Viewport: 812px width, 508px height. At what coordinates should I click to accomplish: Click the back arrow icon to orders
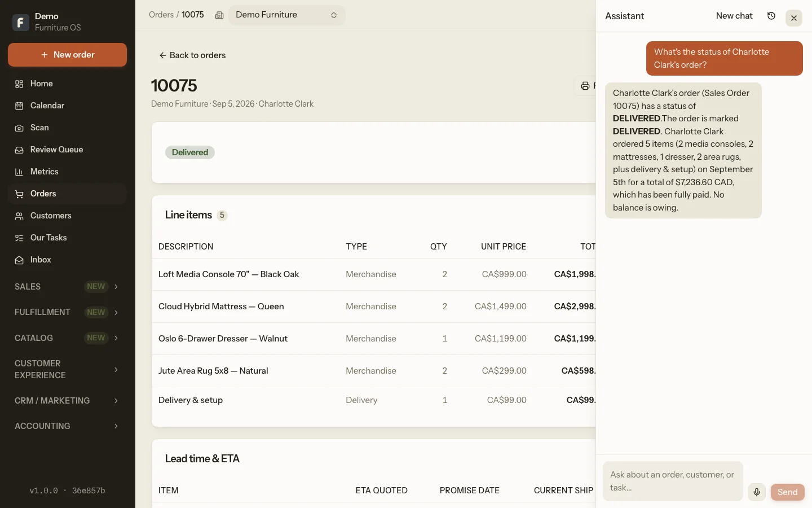pos(162,55)
